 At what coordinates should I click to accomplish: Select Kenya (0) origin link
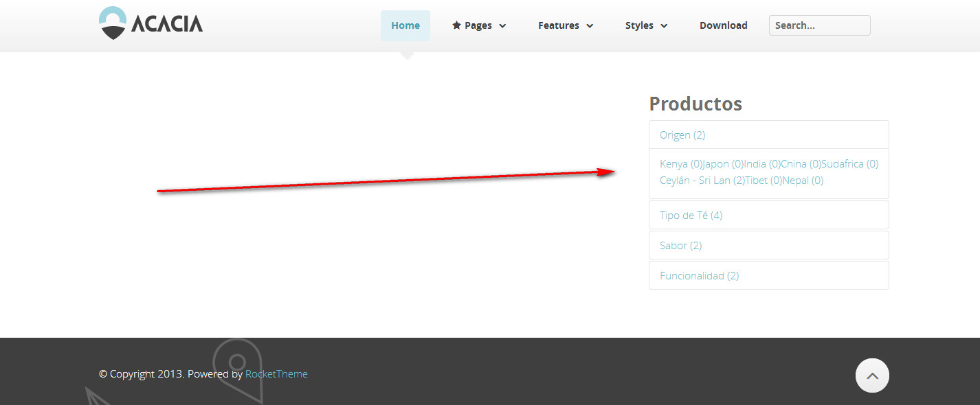(x=680, y=164)
